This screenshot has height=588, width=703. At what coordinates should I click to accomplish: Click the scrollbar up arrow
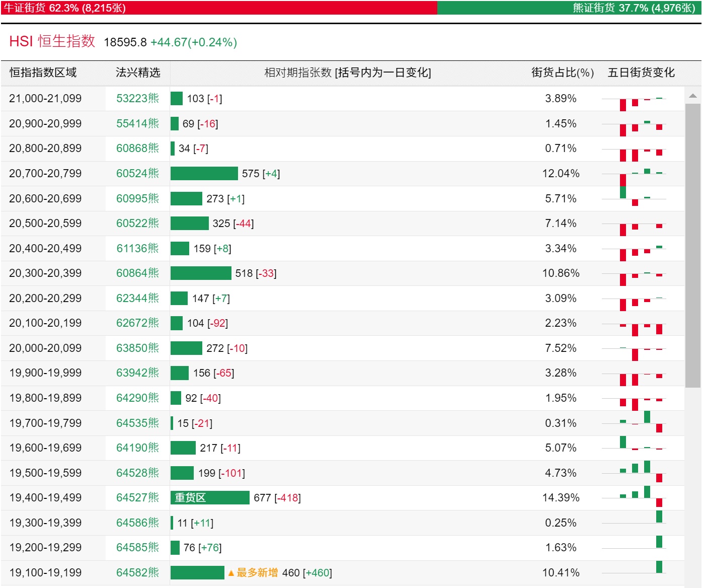[692, 96]
